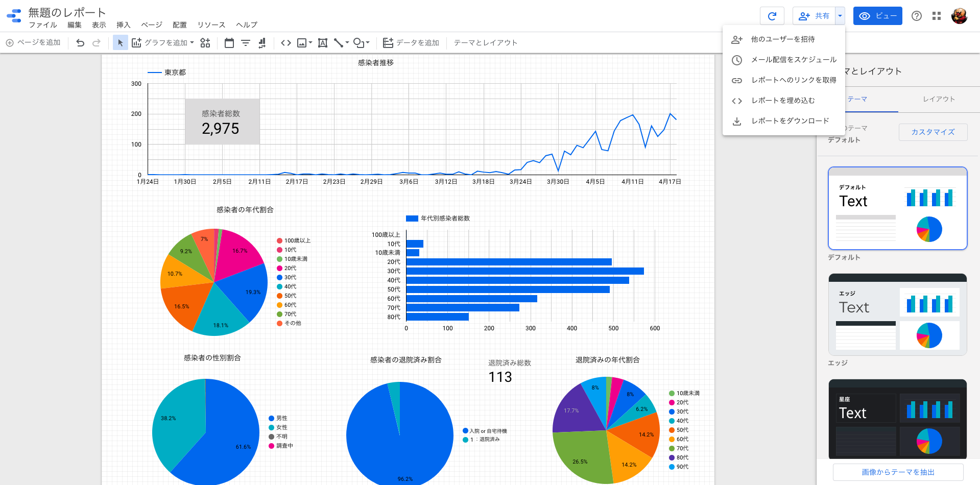Add a data control icon

coord(262,43)
